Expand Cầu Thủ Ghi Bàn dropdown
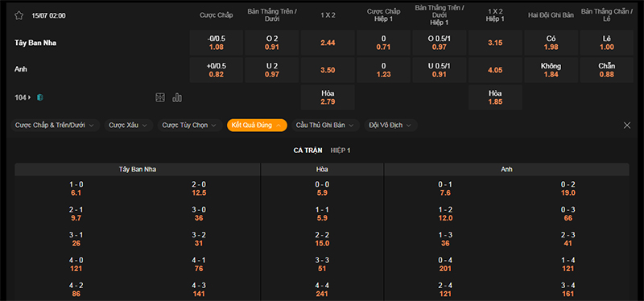644x301 pixels. point(326,126)
